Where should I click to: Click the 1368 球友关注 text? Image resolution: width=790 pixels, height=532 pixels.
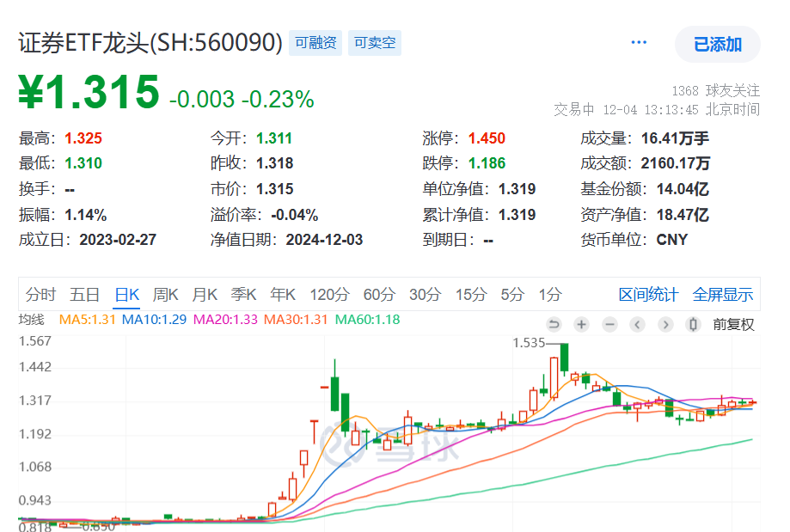point(716,91)
